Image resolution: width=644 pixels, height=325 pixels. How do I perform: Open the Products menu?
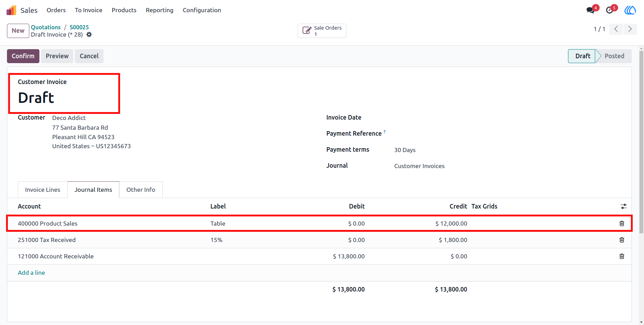click(124, 10)
